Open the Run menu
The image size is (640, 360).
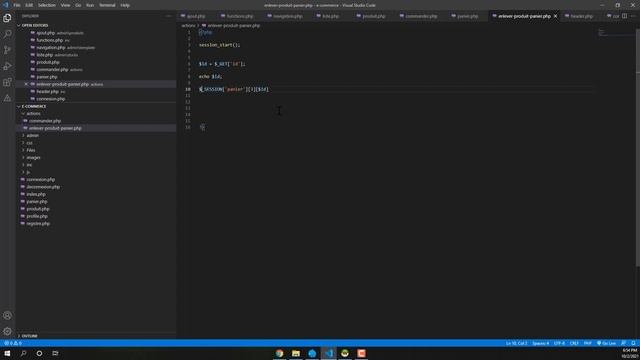tap(90, 5)
